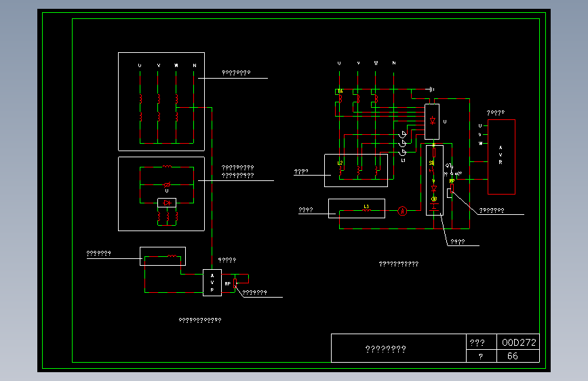The image size is (588, 381).
Task: Click the large title cell in title block
Action: tap(399, 348)
